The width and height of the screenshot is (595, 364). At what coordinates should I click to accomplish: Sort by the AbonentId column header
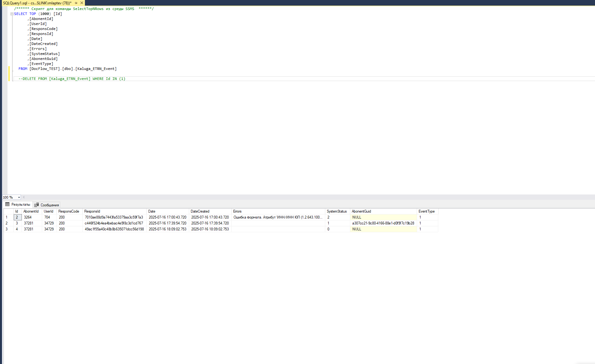tap(32, 211)
